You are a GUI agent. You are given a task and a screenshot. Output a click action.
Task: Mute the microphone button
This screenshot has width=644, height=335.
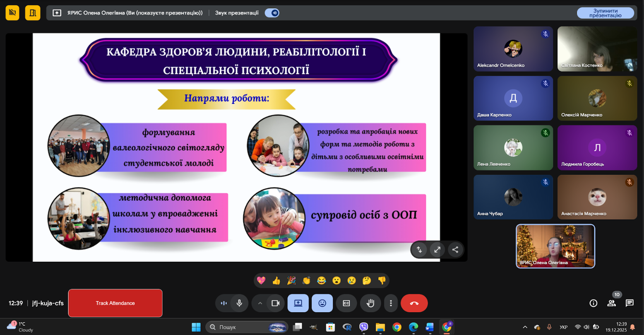click(x=239, y=303)
